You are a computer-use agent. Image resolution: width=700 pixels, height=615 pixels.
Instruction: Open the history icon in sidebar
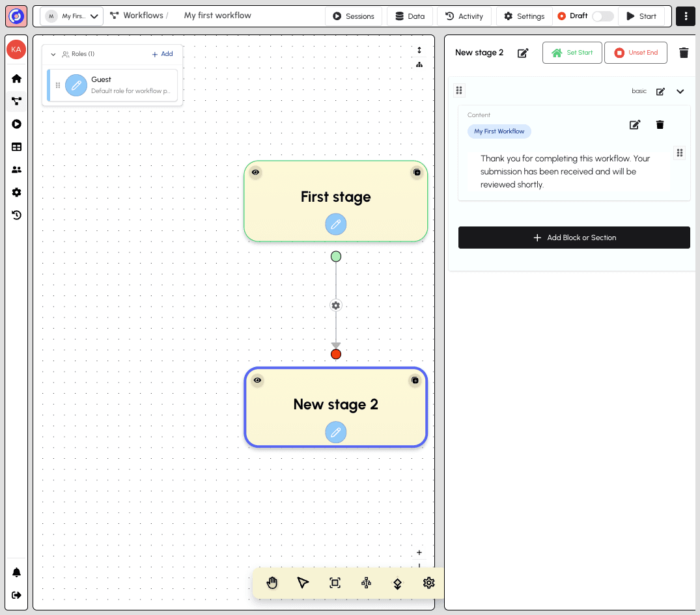coord(17,215)
